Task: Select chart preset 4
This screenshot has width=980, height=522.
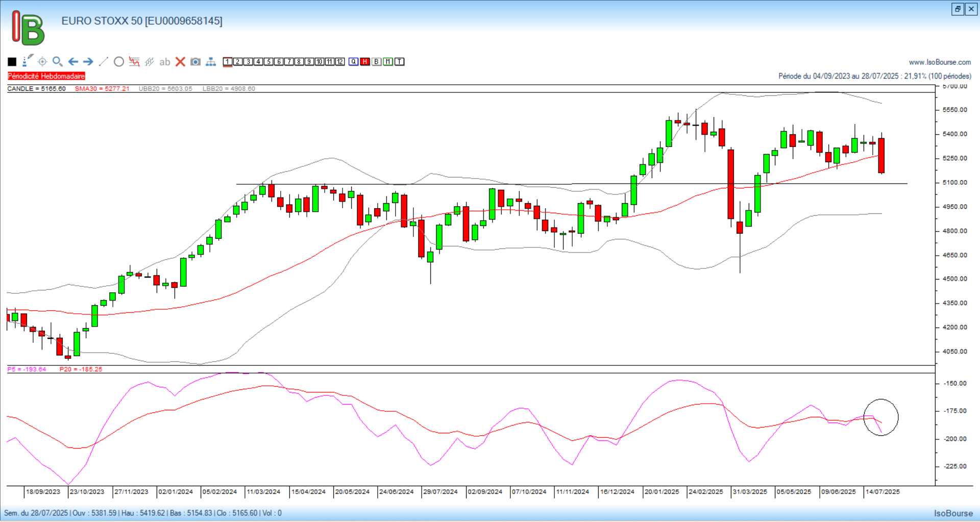Action: (x=258, y=62)
